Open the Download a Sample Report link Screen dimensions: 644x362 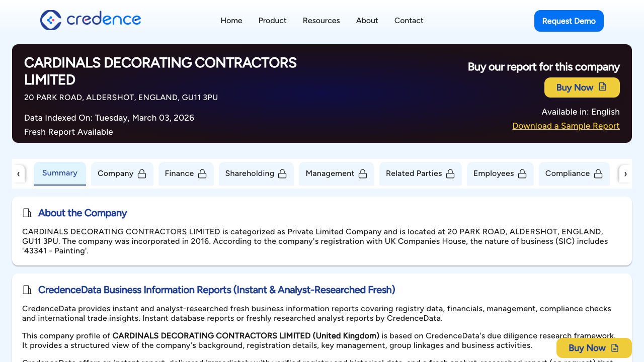pyautogui.click(x=566, y=126)
